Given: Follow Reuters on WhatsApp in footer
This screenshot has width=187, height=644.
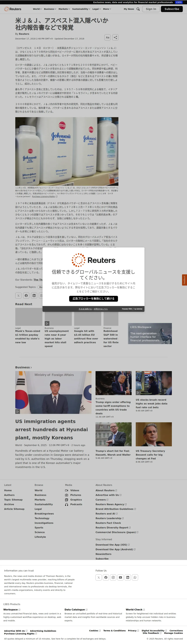Looking at the screenshot, I should tap(135, 578).
